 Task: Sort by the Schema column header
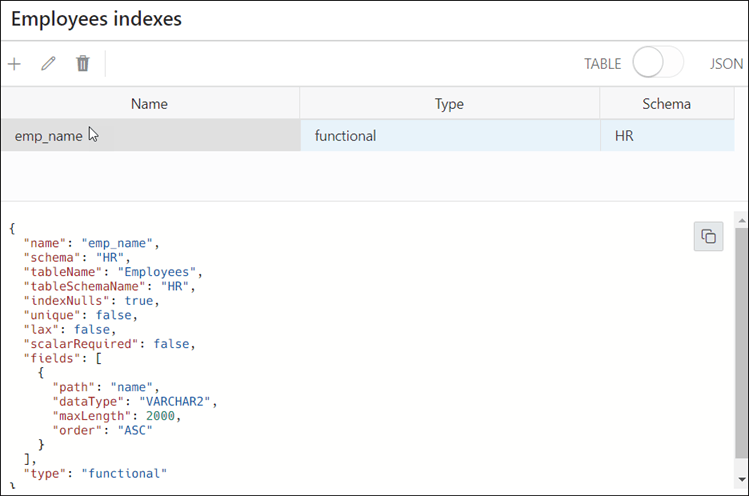[x=666, y=103]
